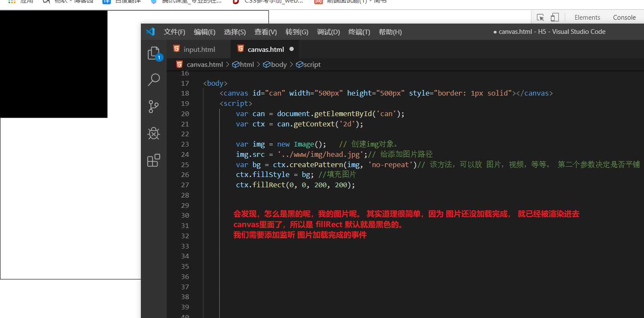Click getElementById in line 20
Screen dimensions: 644x318
coord(343,114)
